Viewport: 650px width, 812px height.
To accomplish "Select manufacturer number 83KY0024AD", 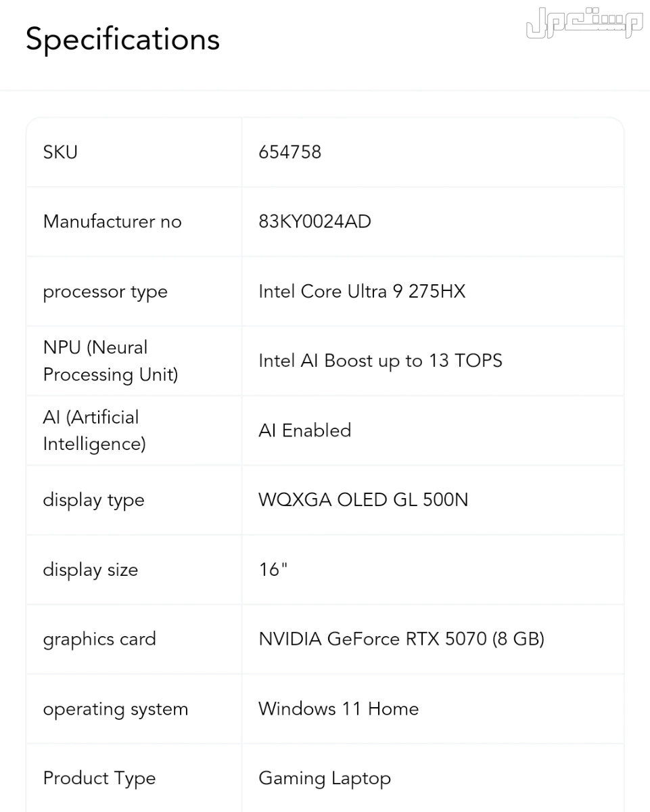I will 315,222.
